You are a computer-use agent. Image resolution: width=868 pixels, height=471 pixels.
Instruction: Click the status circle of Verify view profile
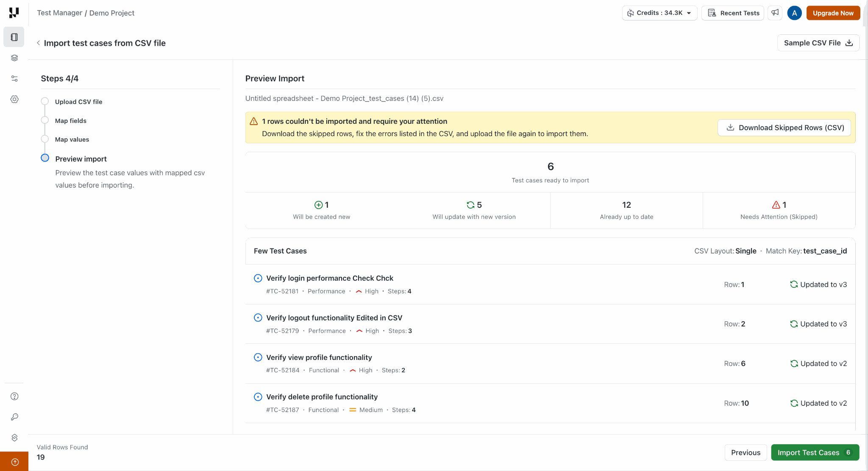[258, 357]
